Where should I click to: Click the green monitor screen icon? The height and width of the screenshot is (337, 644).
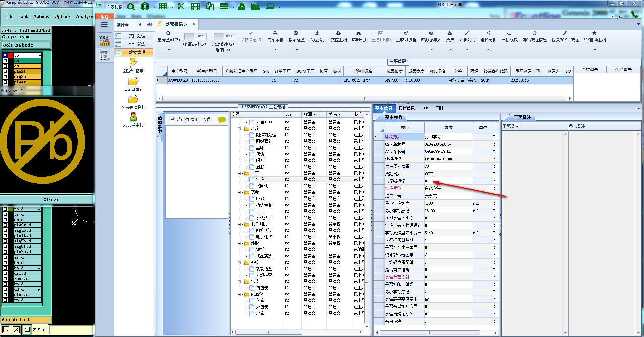point(270,6)
